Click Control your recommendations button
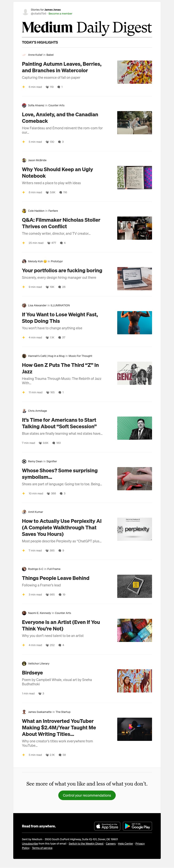Image resolution: width=174 pixels, height=868 pixels. [x=87, y=795]
